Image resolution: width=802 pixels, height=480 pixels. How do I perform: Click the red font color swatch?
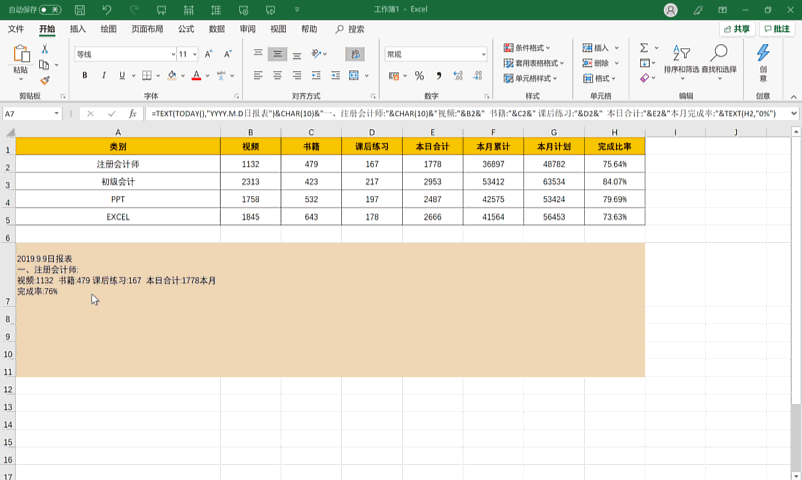195,76
